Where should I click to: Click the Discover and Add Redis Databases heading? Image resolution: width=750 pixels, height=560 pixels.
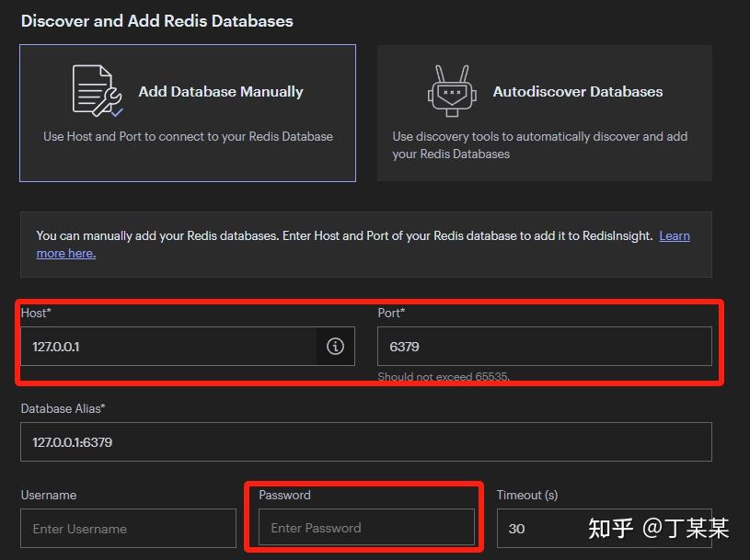click(156, 21)
